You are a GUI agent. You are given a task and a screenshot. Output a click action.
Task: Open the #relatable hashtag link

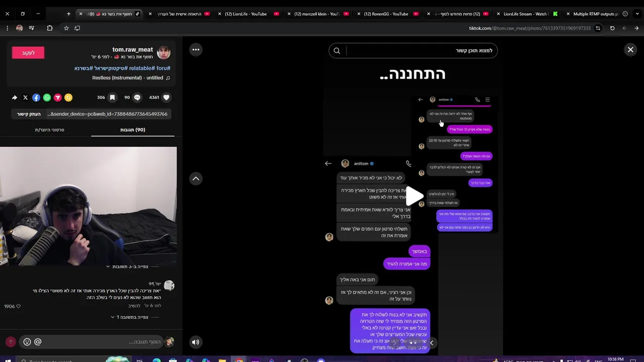(141, 68)
